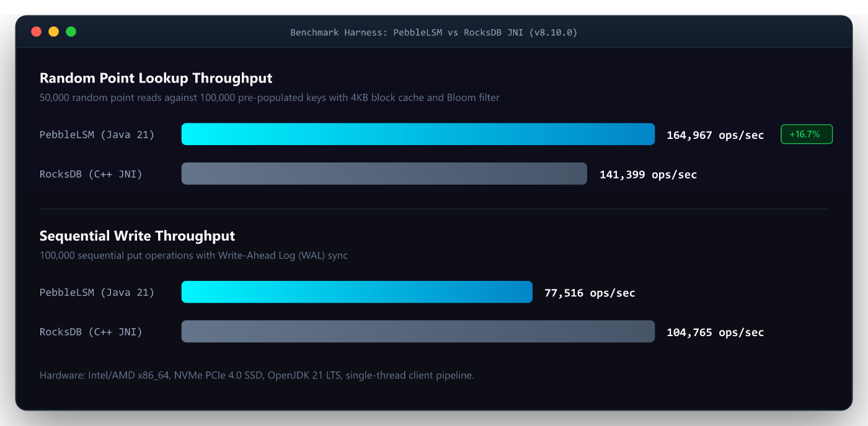This screenshot has height=426, width=868.
Task: Click the gray RocksDB bar in lookup chart
Action: [384, 174]
